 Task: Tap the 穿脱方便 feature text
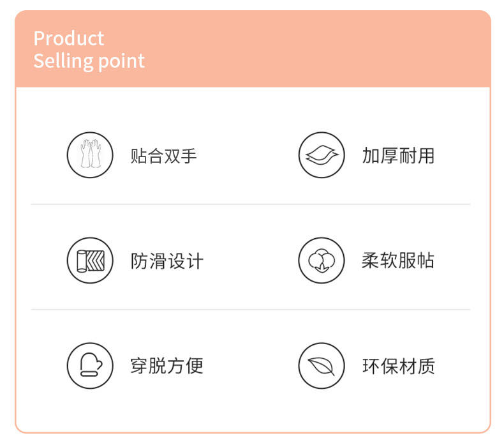click(167, 367)
